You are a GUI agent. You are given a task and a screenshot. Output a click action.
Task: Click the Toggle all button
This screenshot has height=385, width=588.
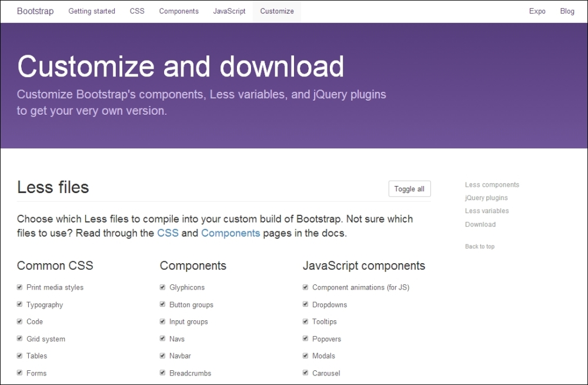[x=409, y=188]
